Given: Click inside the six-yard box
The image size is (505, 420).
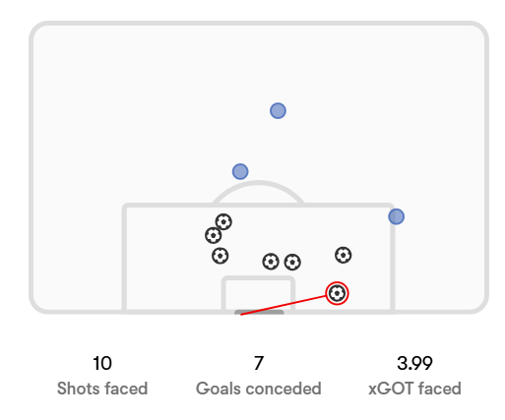Looking at the screenshot, I should tap(258, 294).
